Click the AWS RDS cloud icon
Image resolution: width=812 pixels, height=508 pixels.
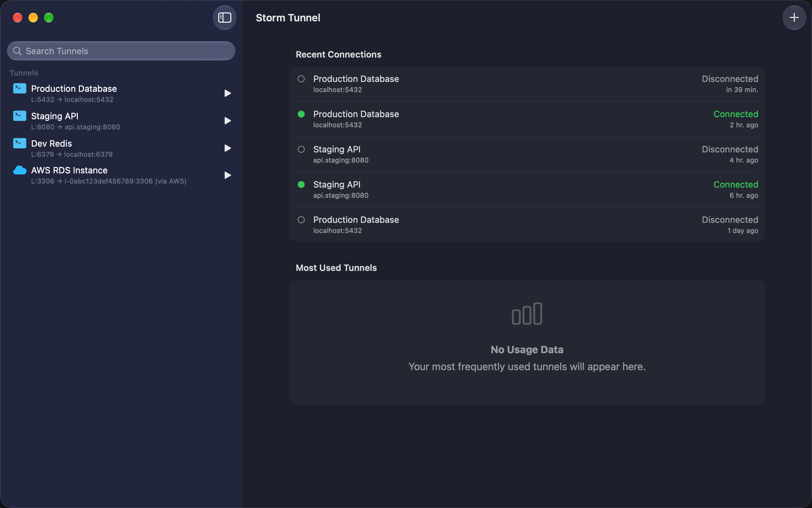[x=20, y=170]
